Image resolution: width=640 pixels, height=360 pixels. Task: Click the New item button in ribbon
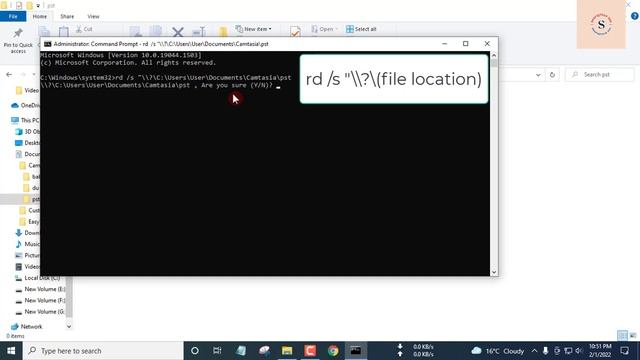click(x=253, y=29)
